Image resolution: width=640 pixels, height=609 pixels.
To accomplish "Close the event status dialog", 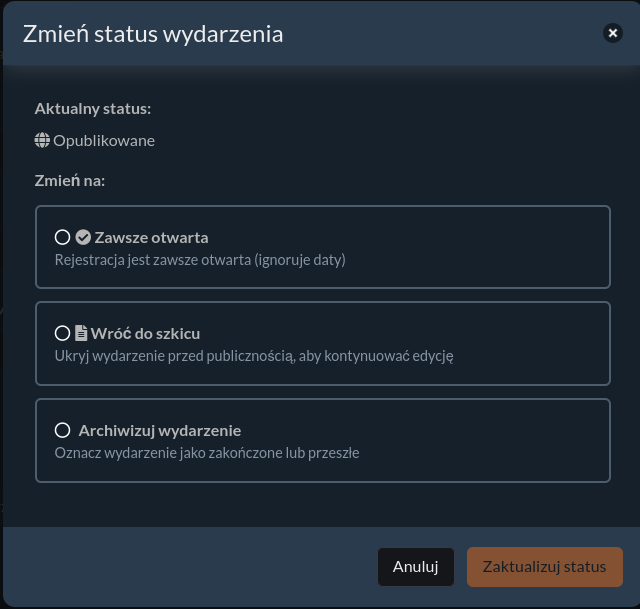I will pos(612,33).
